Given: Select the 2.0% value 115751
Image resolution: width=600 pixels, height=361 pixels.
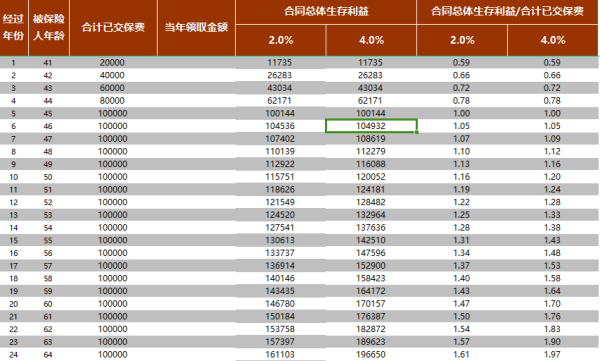Looking at the screenshot, I should point(280,177).
